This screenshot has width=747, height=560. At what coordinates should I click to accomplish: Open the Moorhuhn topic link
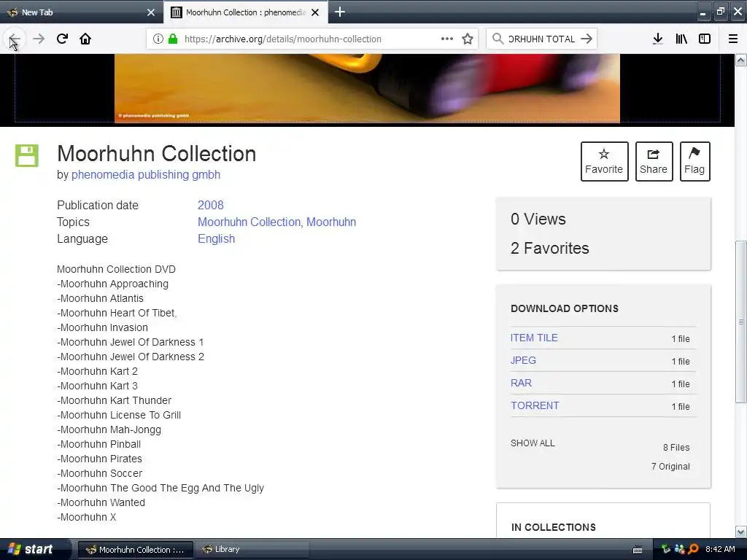pyautogui.click(x=331, y=222)
